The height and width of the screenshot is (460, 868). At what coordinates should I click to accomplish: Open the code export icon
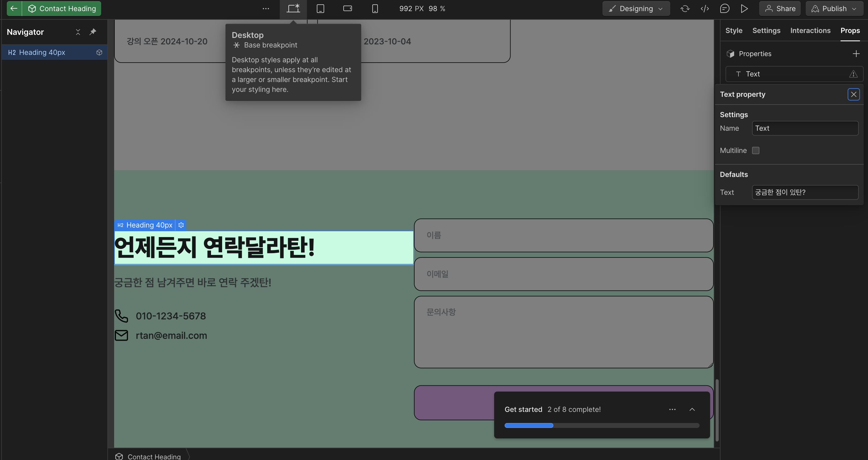tap(705, 8)
